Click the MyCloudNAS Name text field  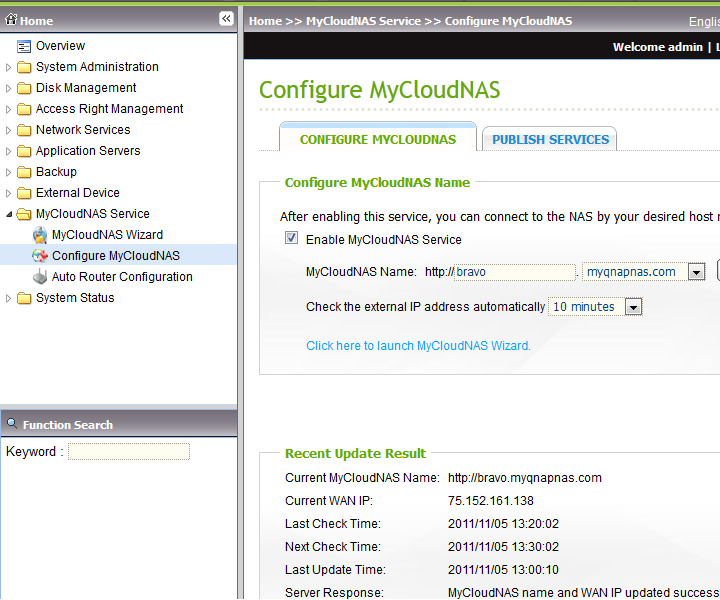pyautogui.click(x=515, y=272)
